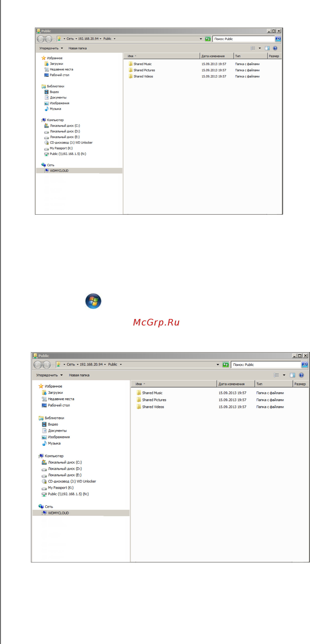Viewport: 310px width, 644px height.
Task: Click Back arrow in upper Public window
Action: pyautogui.click(x=41, y=39)
